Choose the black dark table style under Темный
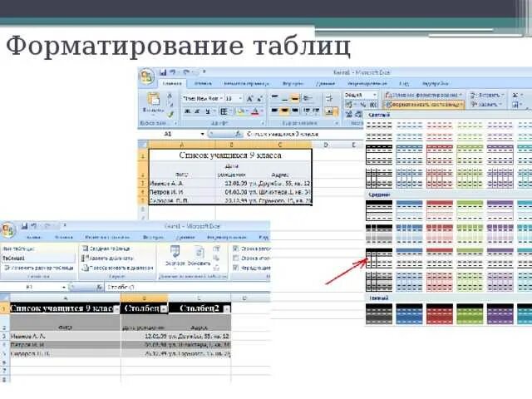The height and width of the screenshot is (399, 532). click(x=379, y=314)
